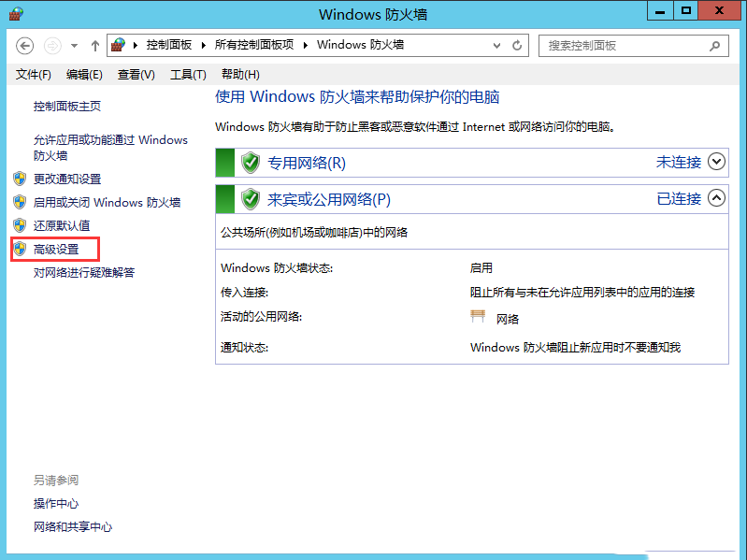The height and width of the screenshot is (560, 747).
Task: Open the 编辑(E) menu
Action: pos(84,75)
